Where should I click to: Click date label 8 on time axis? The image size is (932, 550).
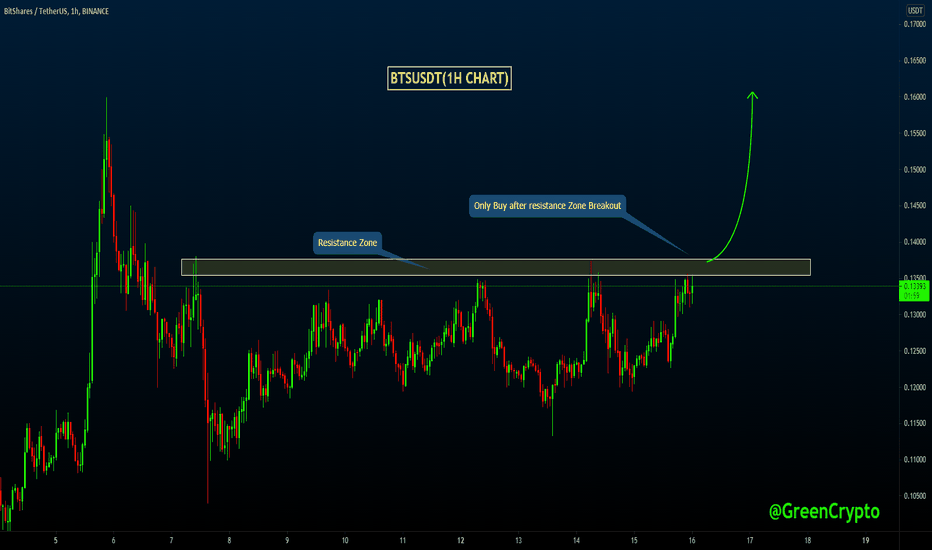click(229, 540)
